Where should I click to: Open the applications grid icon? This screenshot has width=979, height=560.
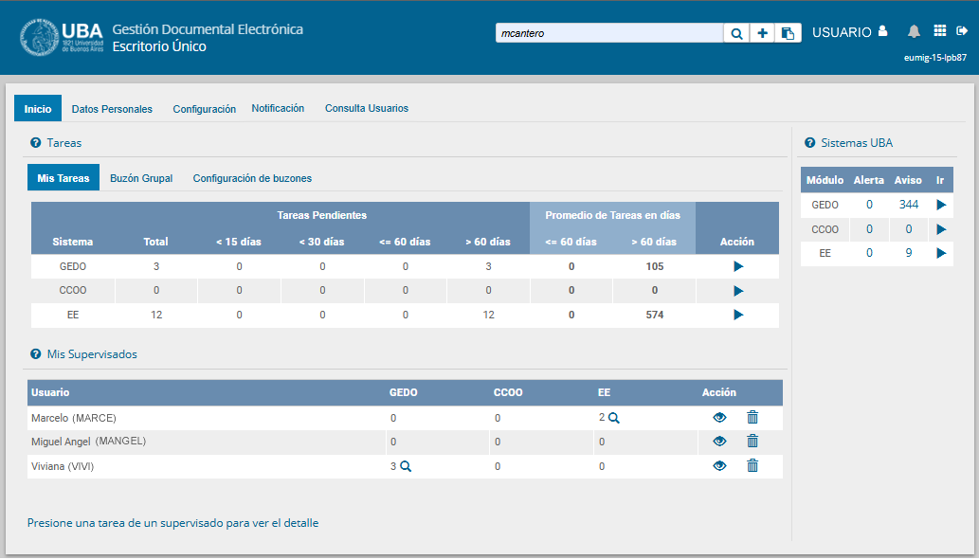[x=939, y=31]
